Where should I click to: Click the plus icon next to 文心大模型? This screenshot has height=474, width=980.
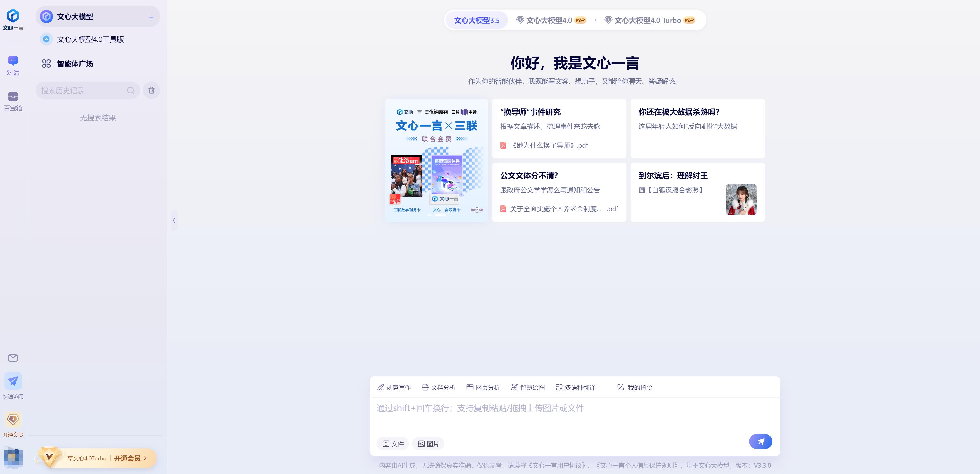[151, 17]
